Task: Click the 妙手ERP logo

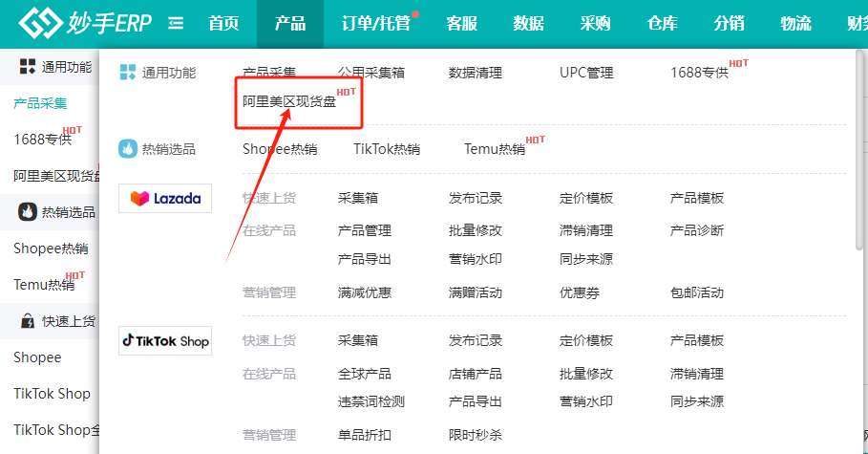Action: [x=85, y=23]
